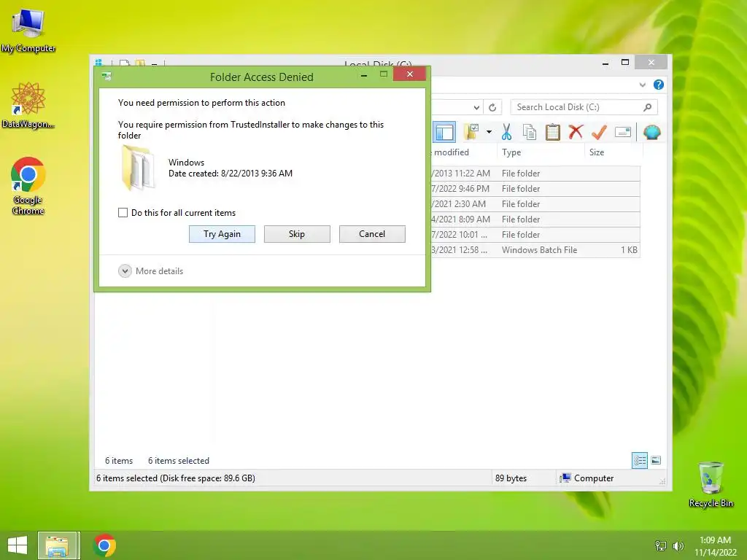Open the volume tray icon

point(678,545)
